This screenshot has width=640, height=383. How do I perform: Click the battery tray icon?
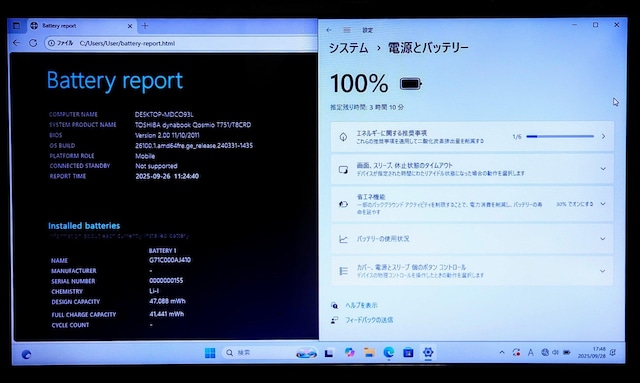pyautogui.click(x=567, y=352)
